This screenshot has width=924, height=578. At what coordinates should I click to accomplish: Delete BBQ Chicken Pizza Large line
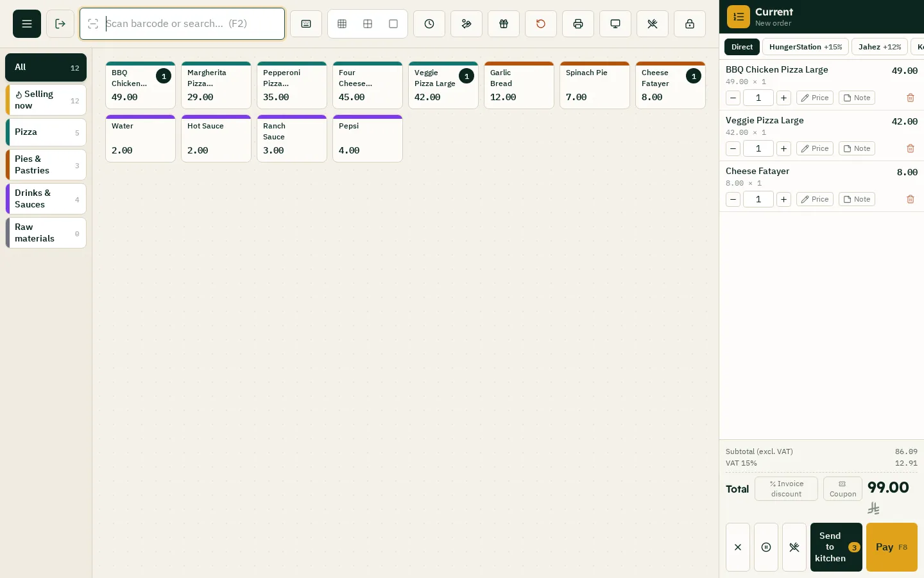tap(910, 98)
